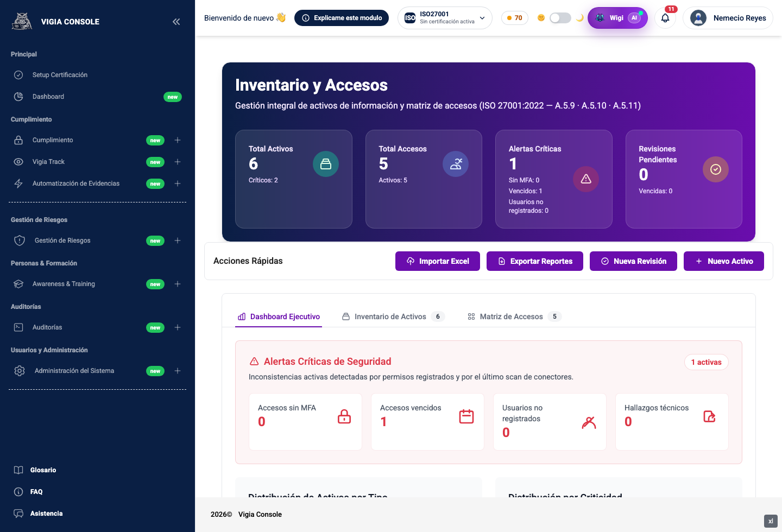The height and width of the screenshot is (532, 782).
Task: Click the Revisiones Pendientes check icon
Action: 716,169
